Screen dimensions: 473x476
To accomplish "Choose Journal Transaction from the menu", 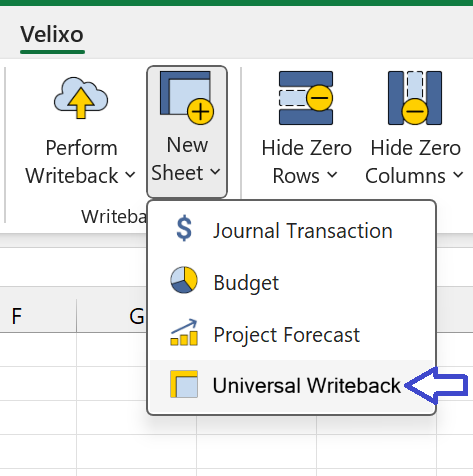I will [292, 230].
